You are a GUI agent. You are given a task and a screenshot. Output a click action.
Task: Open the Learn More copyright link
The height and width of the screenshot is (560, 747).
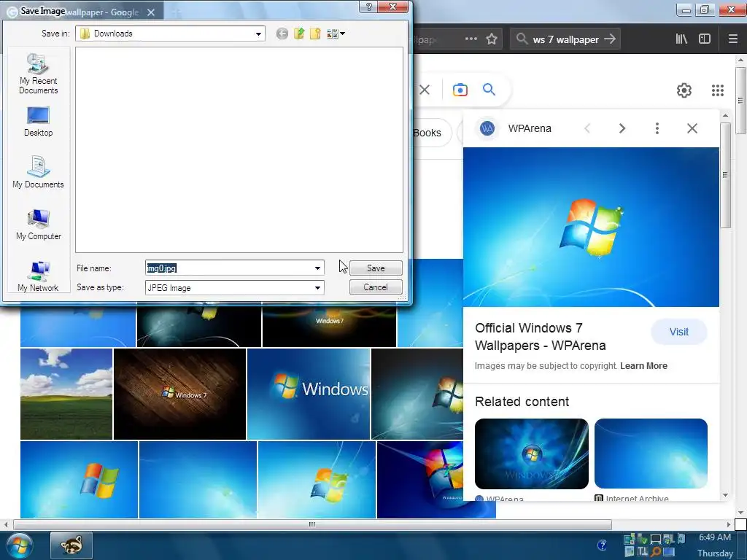(x=643, y=366)
